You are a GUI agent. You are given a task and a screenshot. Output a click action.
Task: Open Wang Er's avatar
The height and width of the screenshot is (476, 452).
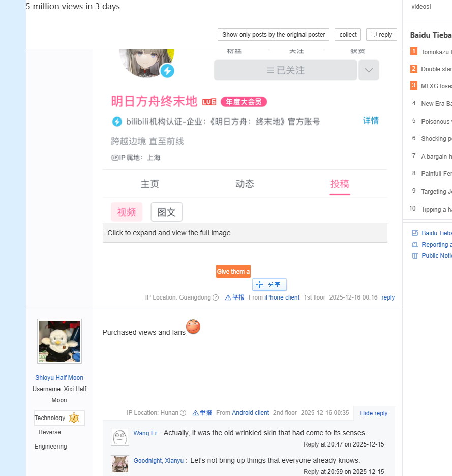120,437
